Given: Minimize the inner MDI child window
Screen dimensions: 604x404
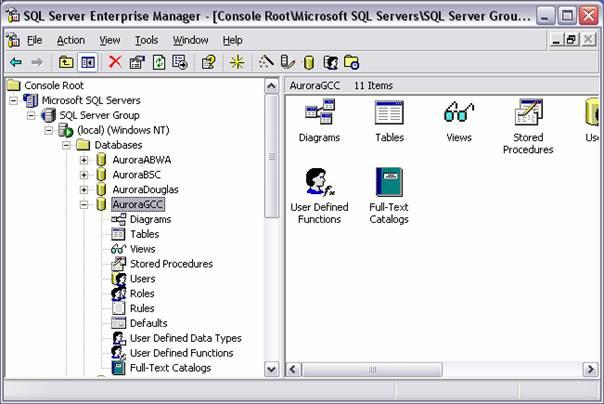Looking at the screenshot, I should (556, 39).
